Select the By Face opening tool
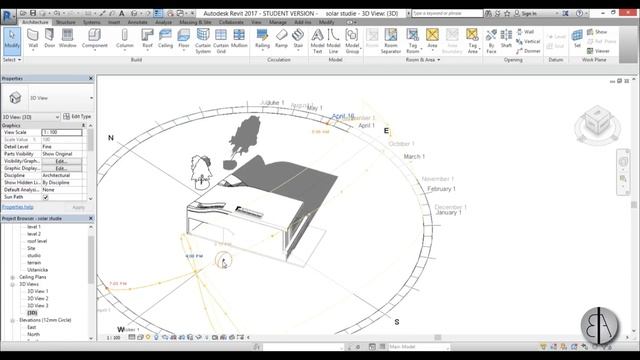Viewport: 640px width, 360px height. pos(491,41)
